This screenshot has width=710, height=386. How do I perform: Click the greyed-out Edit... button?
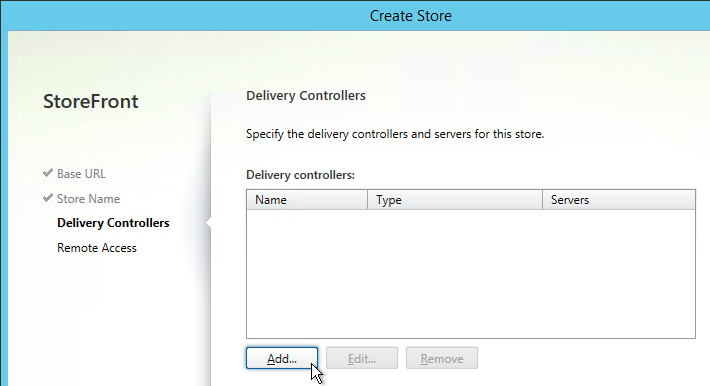(362, 358)
